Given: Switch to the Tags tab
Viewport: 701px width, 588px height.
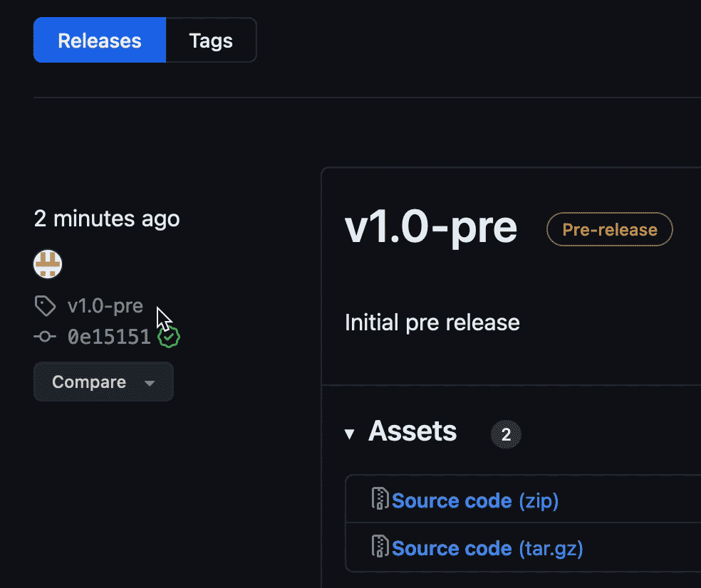Looking at the screenshot, I should click(x=210, y=41).
